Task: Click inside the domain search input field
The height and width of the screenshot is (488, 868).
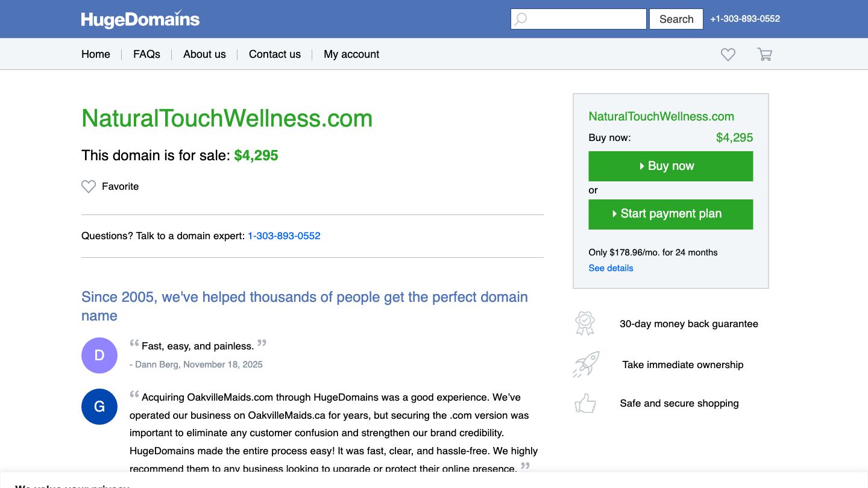Action: pyautogui.click(x=579, y=19)
